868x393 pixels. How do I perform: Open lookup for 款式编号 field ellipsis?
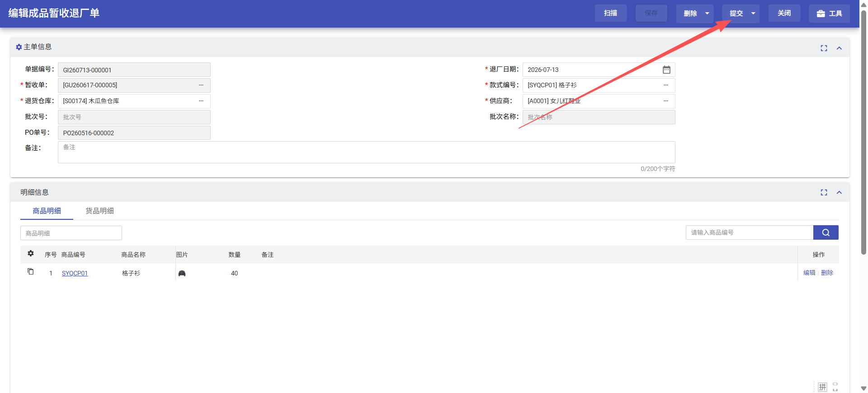(x=666, y=85)
